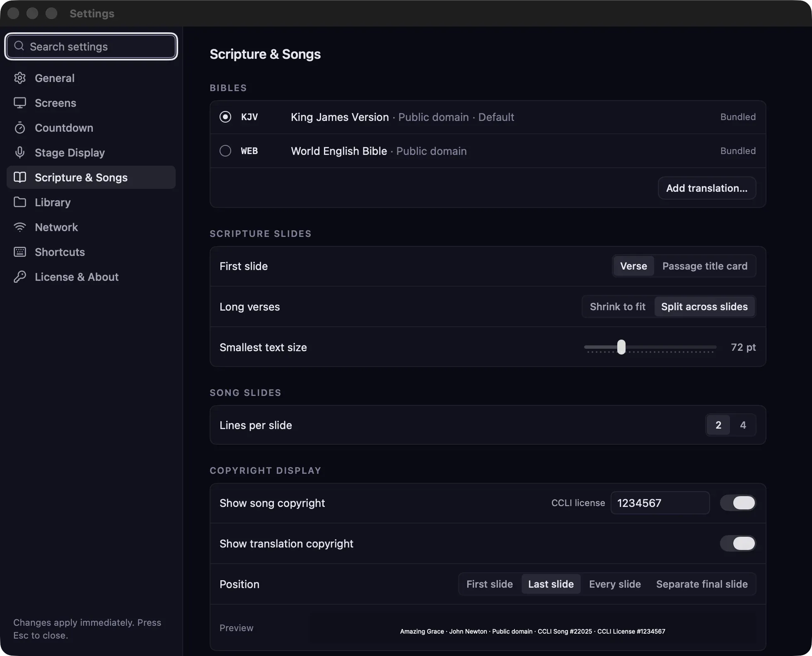Open Network settings
This screenshot has height=656, width=812.
pyautogui.click(x=91, y=227)
